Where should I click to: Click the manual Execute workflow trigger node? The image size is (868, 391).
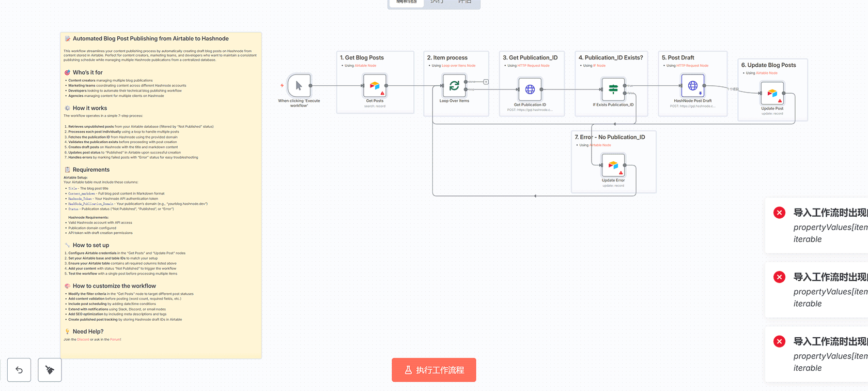[x=299, y=86]
